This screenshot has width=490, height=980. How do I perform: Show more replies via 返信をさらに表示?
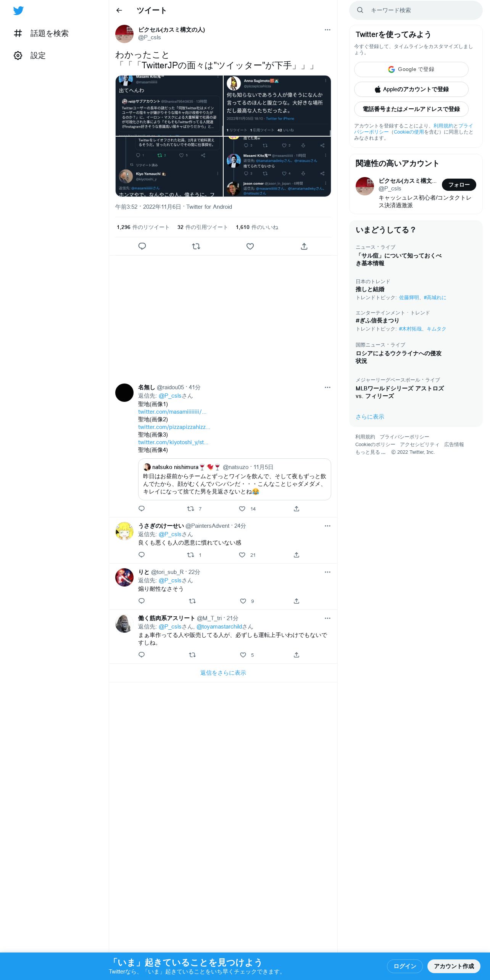(x=223, y=673)
